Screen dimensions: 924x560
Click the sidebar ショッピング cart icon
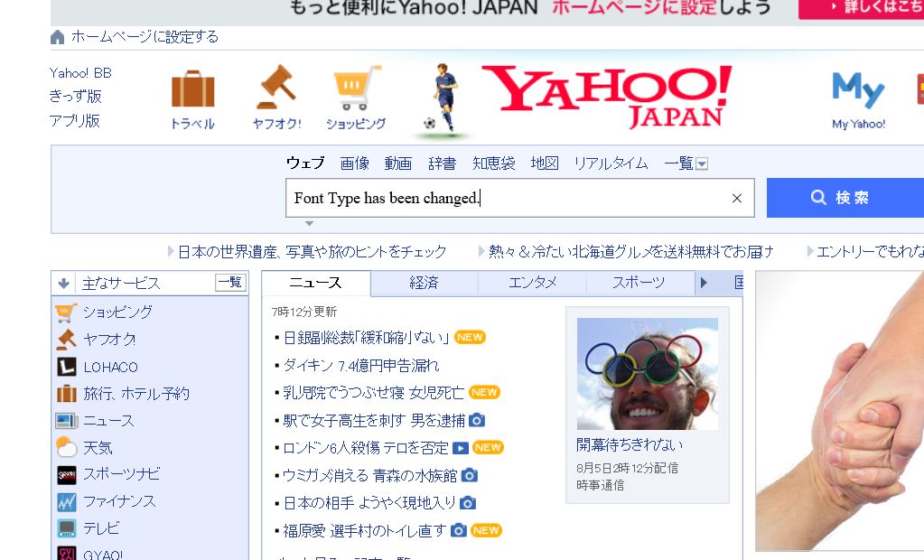coord(66,313)
